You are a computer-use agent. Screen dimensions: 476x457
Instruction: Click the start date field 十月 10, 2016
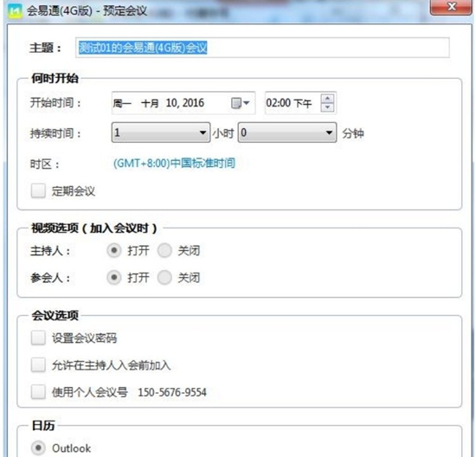pos(183,103)
